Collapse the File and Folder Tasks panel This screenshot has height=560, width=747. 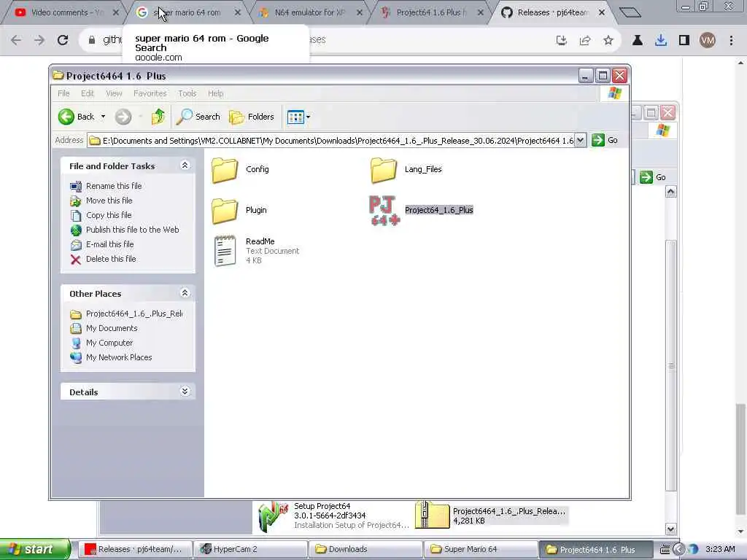[185, 166]
